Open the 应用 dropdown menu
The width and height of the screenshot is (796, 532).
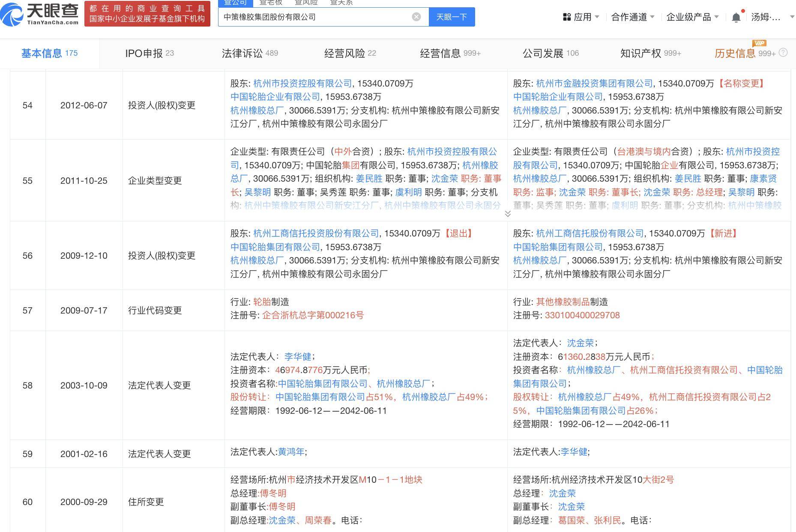pos(581,17)
